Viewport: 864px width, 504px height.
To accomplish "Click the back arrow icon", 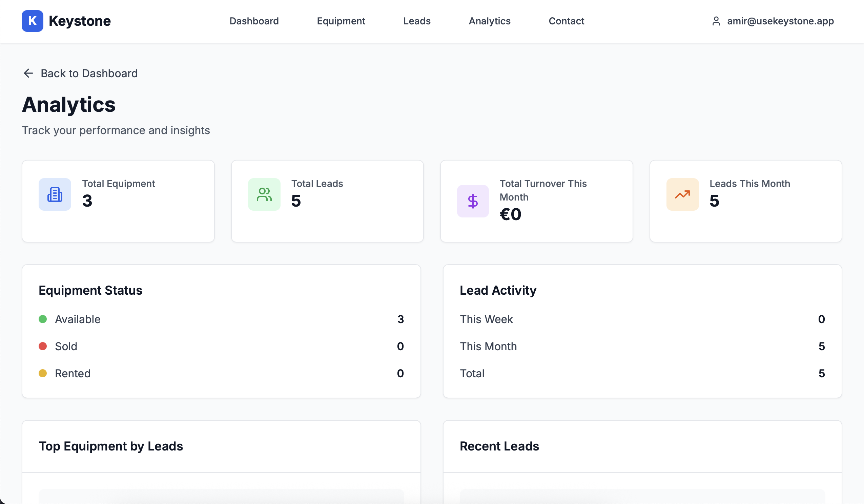I will [28, 73].
